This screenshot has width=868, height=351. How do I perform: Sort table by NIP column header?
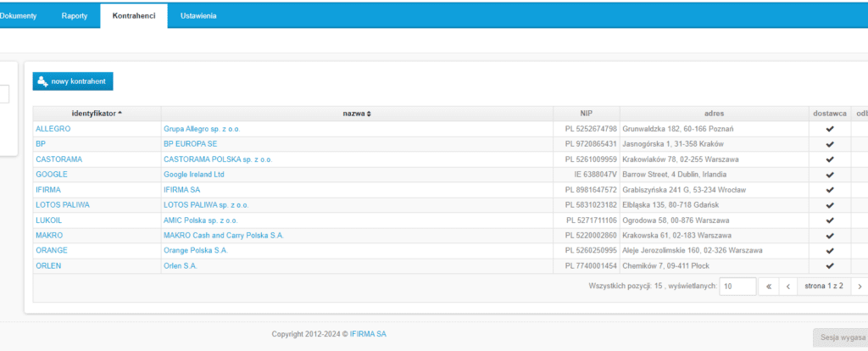pyautogui.click(x=587, y=114)
